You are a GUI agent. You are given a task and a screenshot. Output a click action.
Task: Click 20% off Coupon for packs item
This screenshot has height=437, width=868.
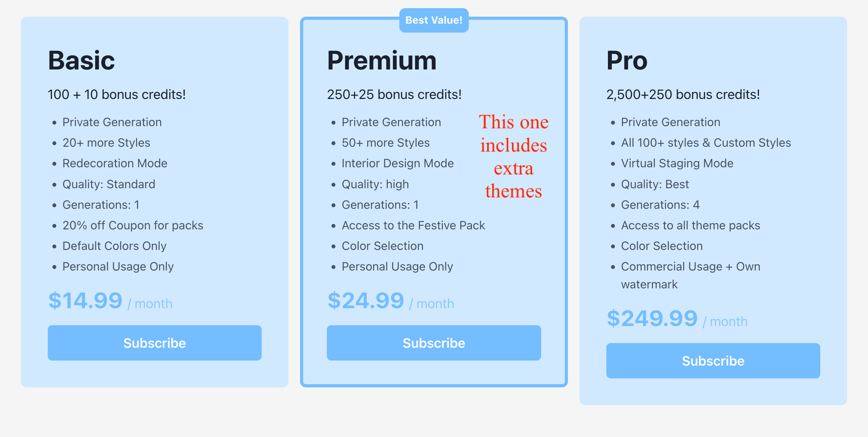pos(133,225)
